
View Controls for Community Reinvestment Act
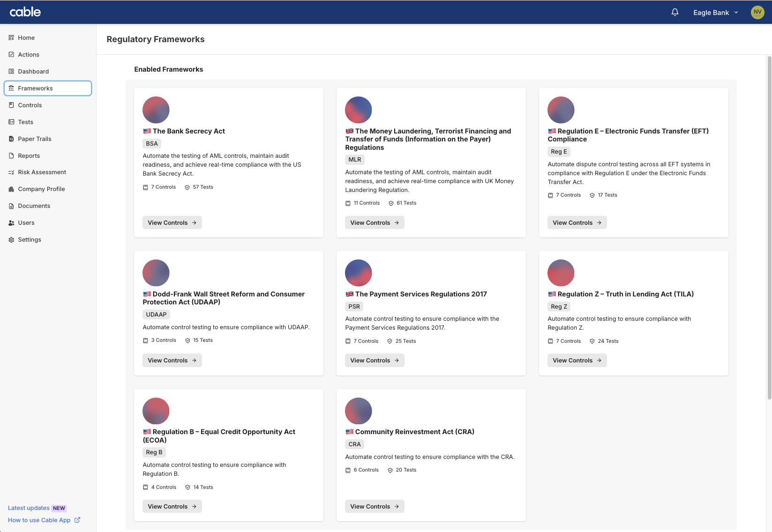click(x=375, y=507)
